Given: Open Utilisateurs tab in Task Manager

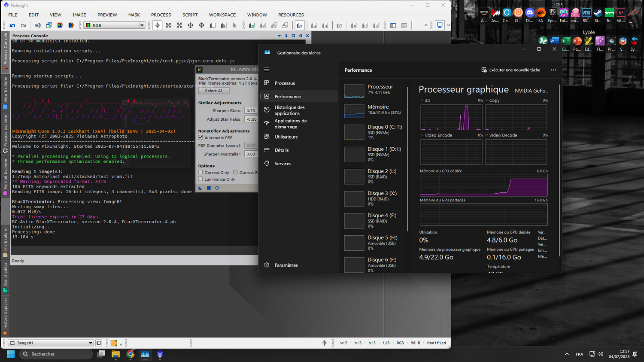Looking at the screenshot, I should tap(299, 137).
